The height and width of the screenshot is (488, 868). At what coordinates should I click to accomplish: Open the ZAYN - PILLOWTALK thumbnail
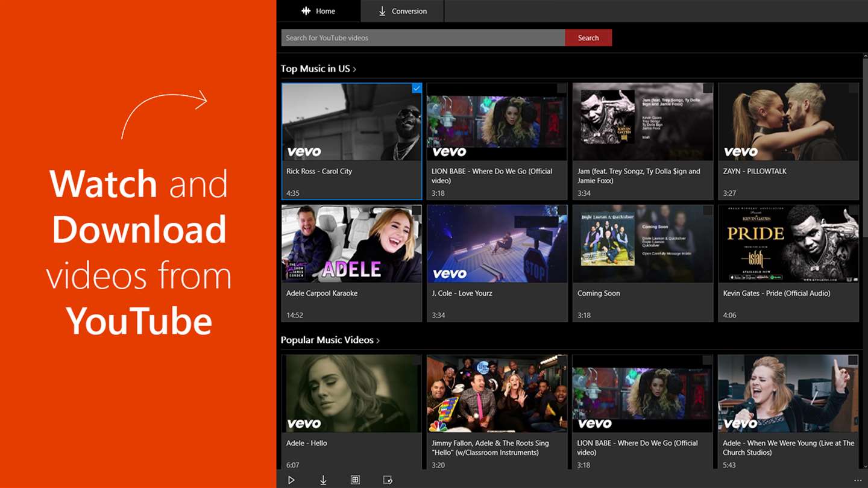pos(788,122)
